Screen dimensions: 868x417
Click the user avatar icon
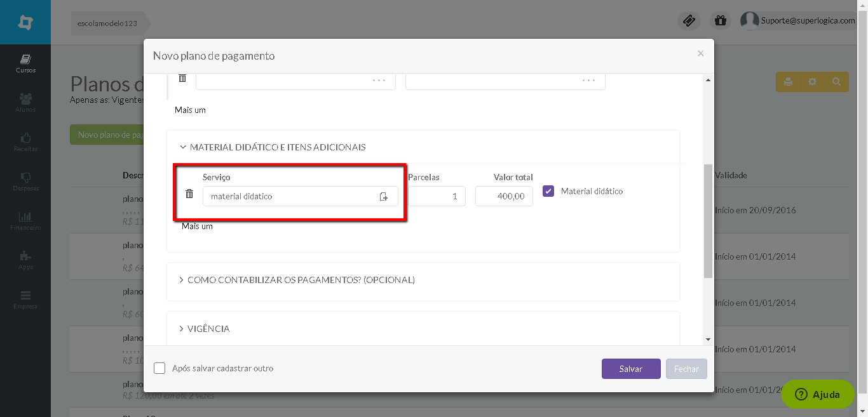tap(750, 20)
